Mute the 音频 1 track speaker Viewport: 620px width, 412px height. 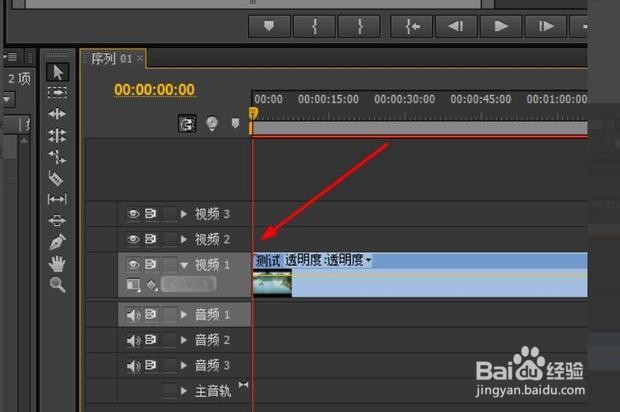pos(133,315)
